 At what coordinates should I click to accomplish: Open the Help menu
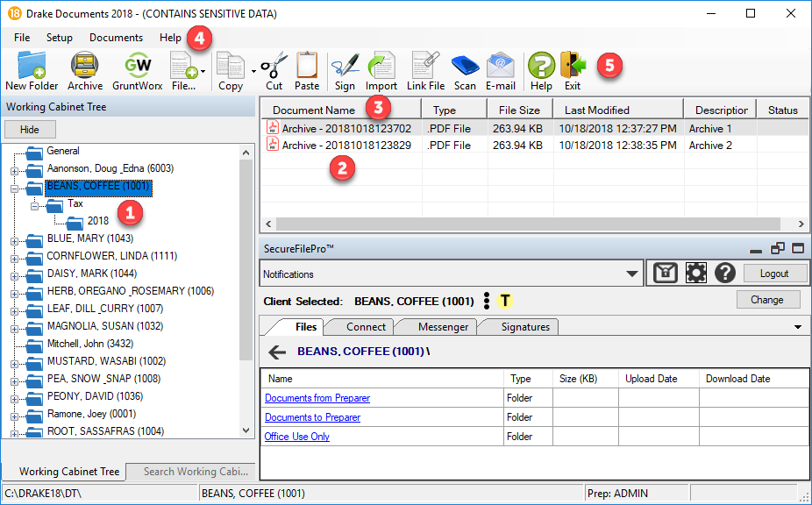(170, 38)
